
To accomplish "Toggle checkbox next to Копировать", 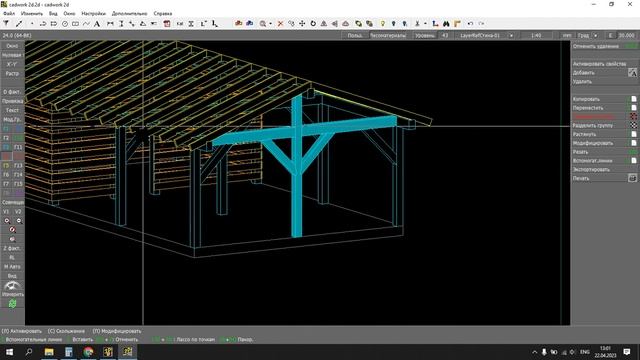I will (x=633, y=99).
